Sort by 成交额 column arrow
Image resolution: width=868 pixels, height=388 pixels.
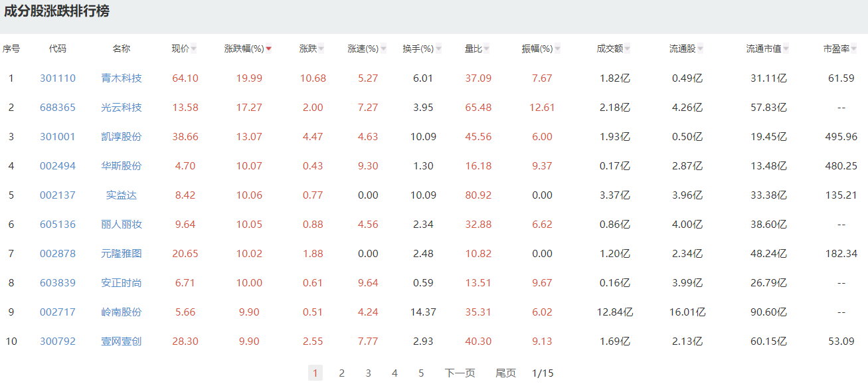(x=627, y=48)
